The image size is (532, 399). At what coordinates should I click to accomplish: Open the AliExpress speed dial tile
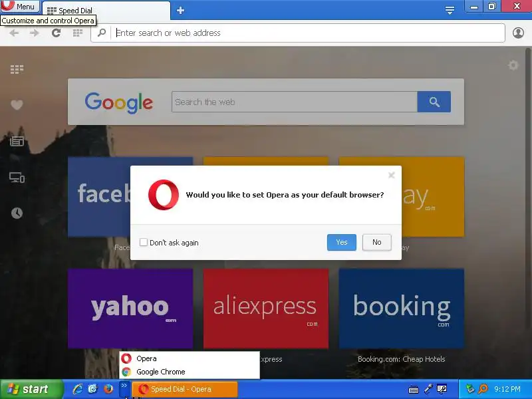[x=265, y=309]
